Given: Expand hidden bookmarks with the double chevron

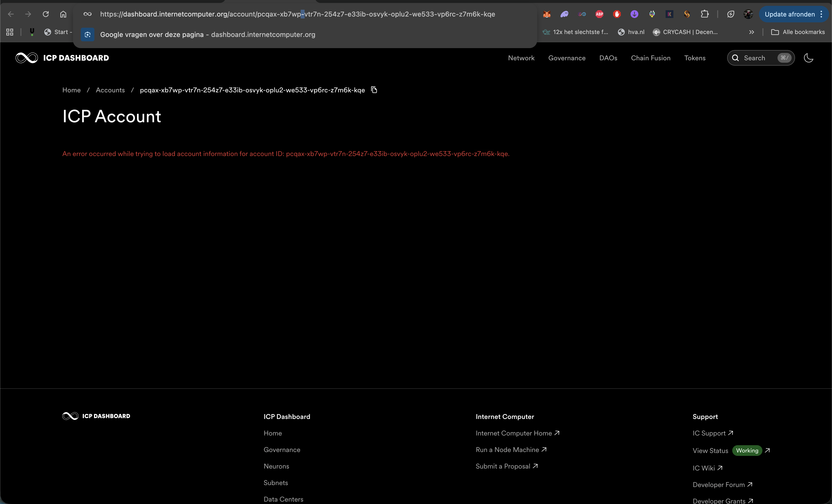Looking at the screenshot, I should pyautogui.click(x=751, y=32).
